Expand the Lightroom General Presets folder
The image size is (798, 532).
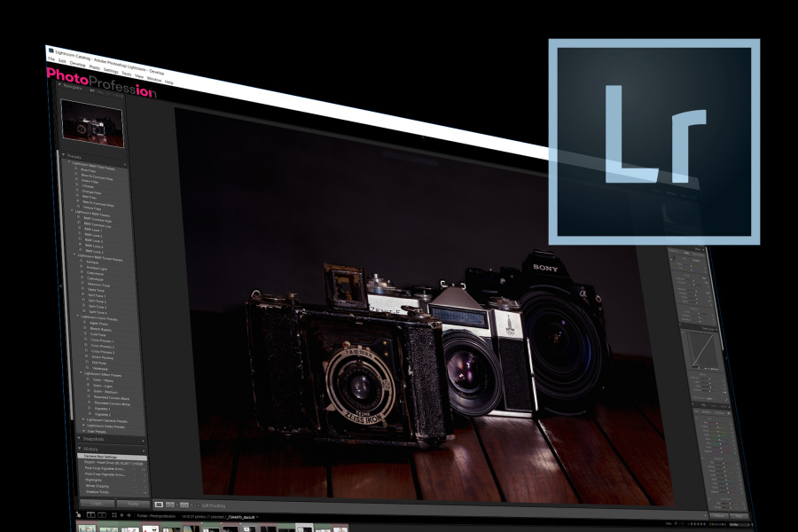pos(83,419)
